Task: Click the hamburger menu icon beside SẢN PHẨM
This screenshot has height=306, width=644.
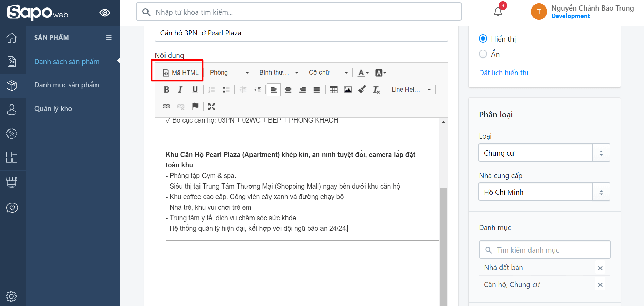Action: (109, 38)
